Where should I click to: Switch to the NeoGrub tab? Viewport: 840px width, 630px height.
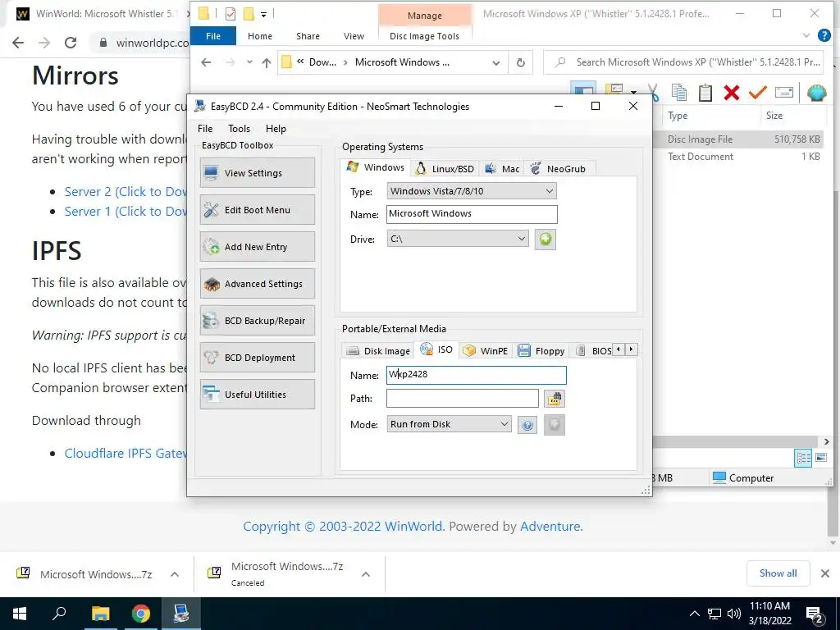coord(558,169)
